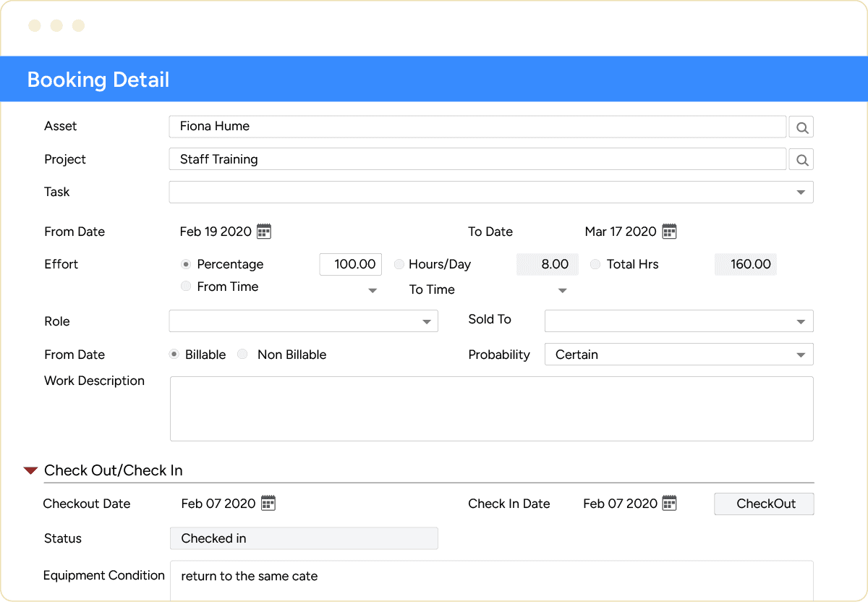
Task: Switch billing to Non Billable
Action: coord(242,354)
